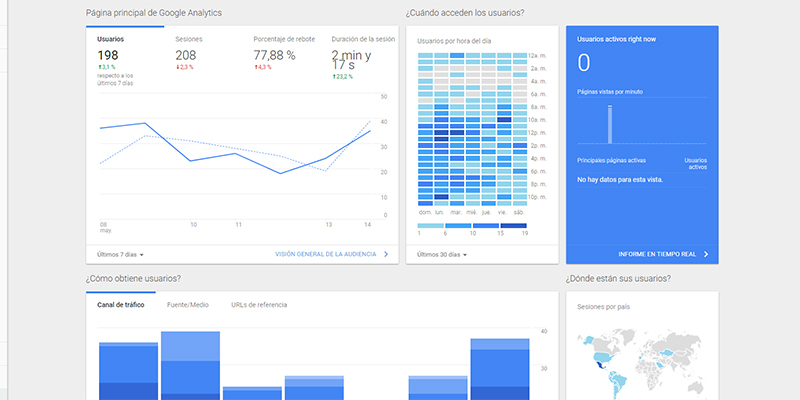
Task: Click the '198' users value
Action: pos(108,56)
